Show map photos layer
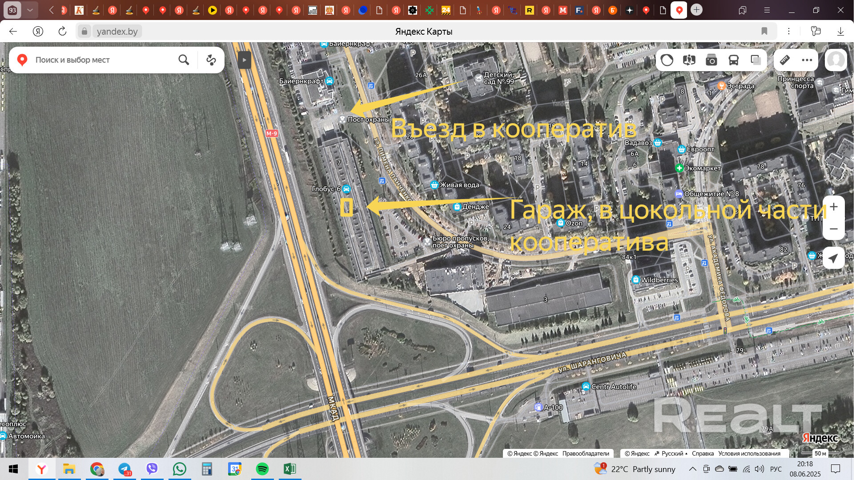868x480 pixels. [711, 60]
